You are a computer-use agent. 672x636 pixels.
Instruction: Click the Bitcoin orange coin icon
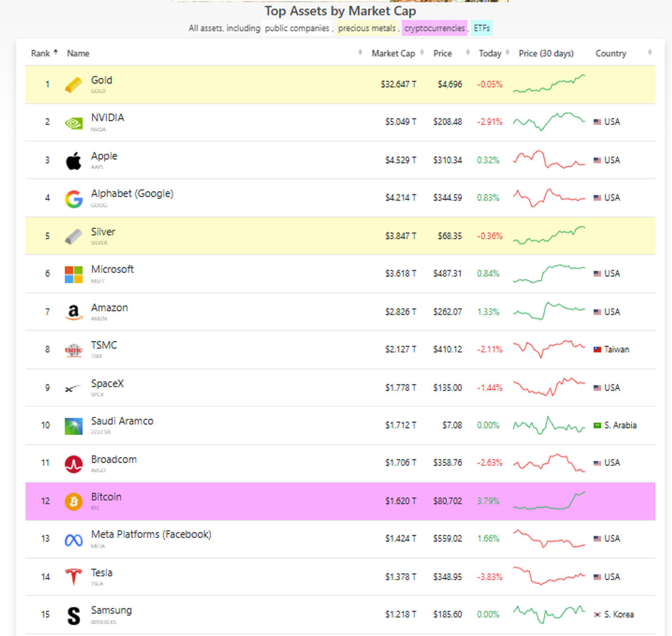pyautogui.click(x=73, y=502)
